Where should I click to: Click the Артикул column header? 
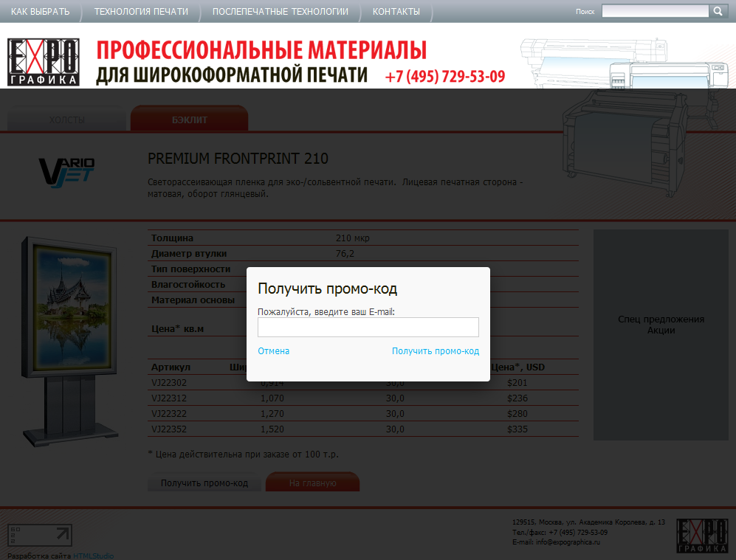(171, 367)
